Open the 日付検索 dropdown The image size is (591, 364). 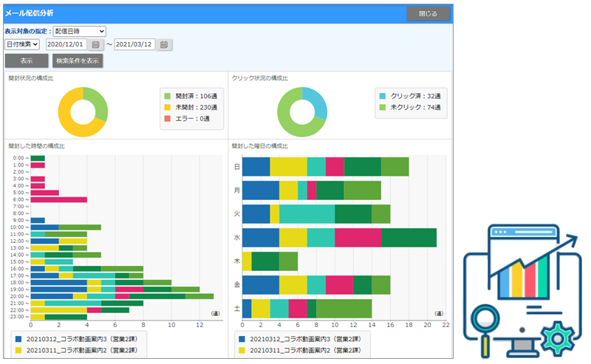coord(22,44)
